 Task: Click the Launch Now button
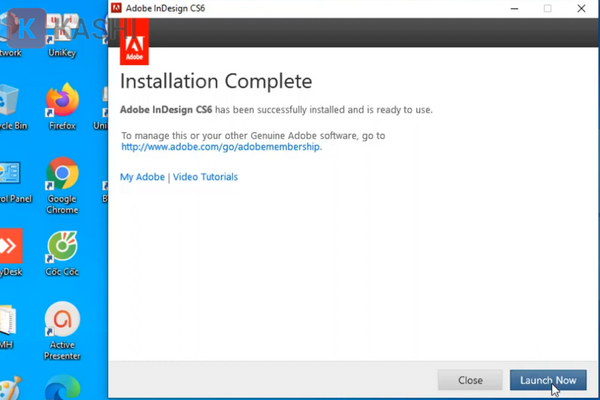coord(548,380)
